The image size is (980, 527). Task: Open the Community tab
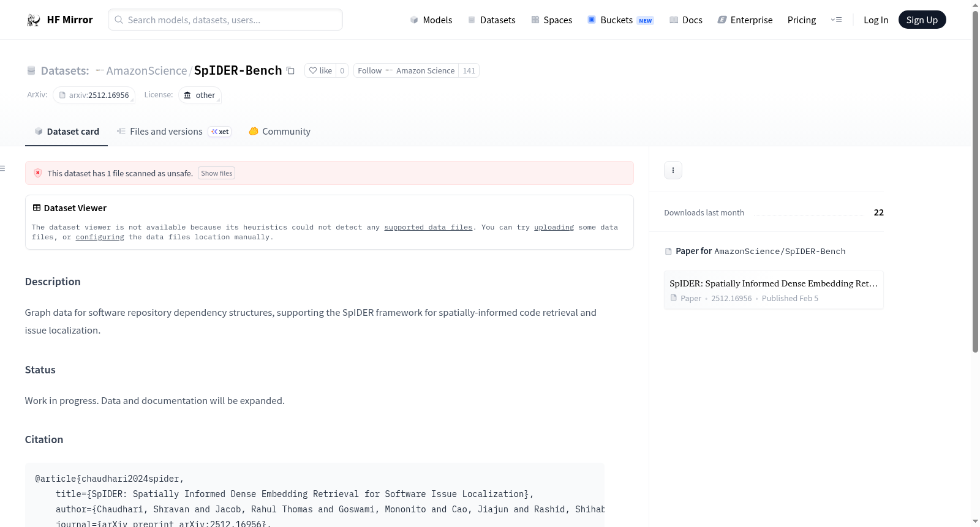pos(280,132)
